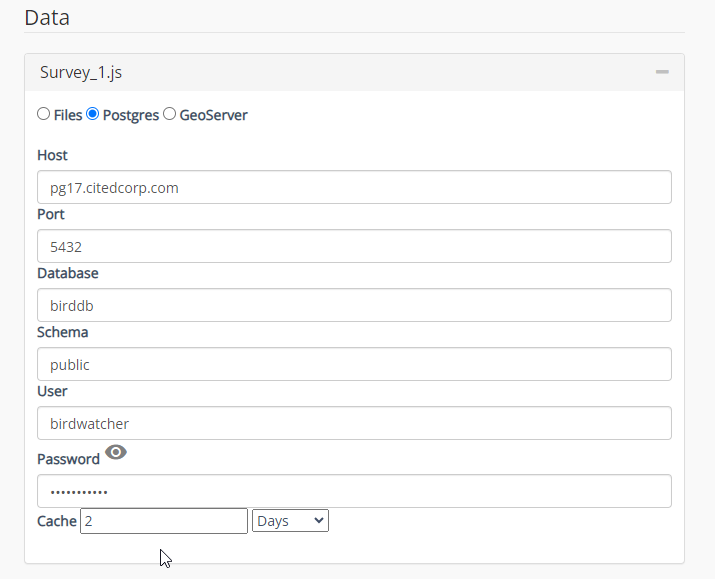The width and height of the screenshot is (715, 579).
Task: Switch data source to GeoServer
Action: click(x=169, y=114)
